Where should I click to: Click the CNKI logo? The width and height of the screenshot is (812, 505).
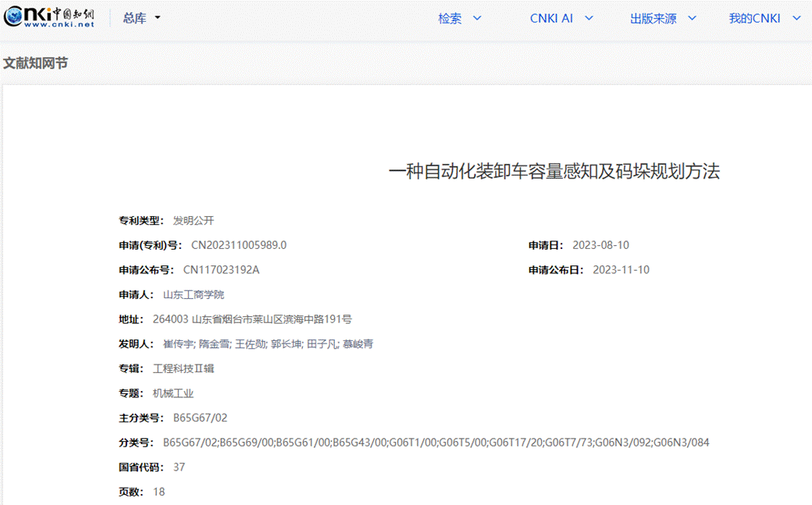(x=49, y=18)
